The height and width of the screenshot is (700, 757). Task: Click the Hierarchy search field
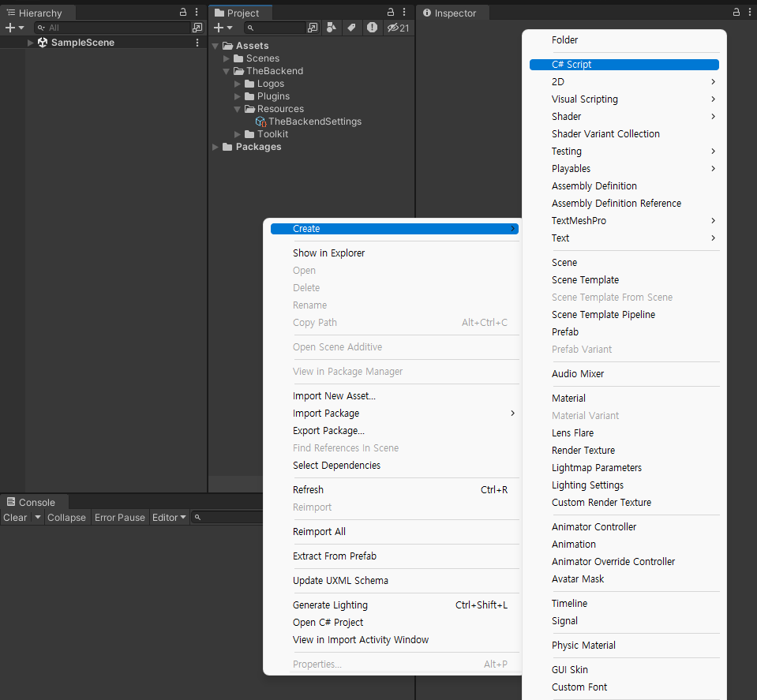click(113, 28)
